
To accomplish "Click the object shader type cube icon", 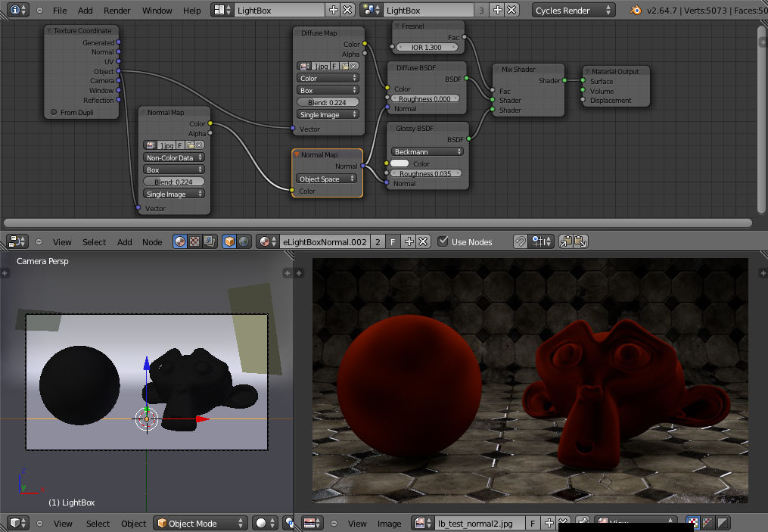I will [230, 242].
